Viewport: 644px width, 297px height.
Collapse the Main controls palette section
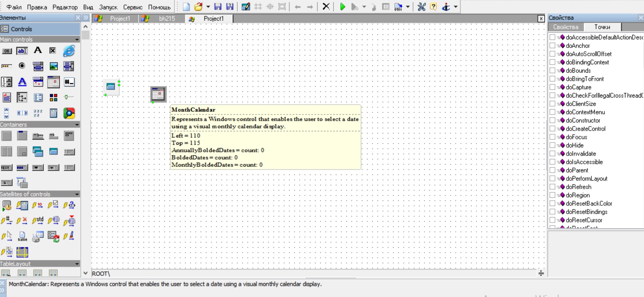[77, 39]
